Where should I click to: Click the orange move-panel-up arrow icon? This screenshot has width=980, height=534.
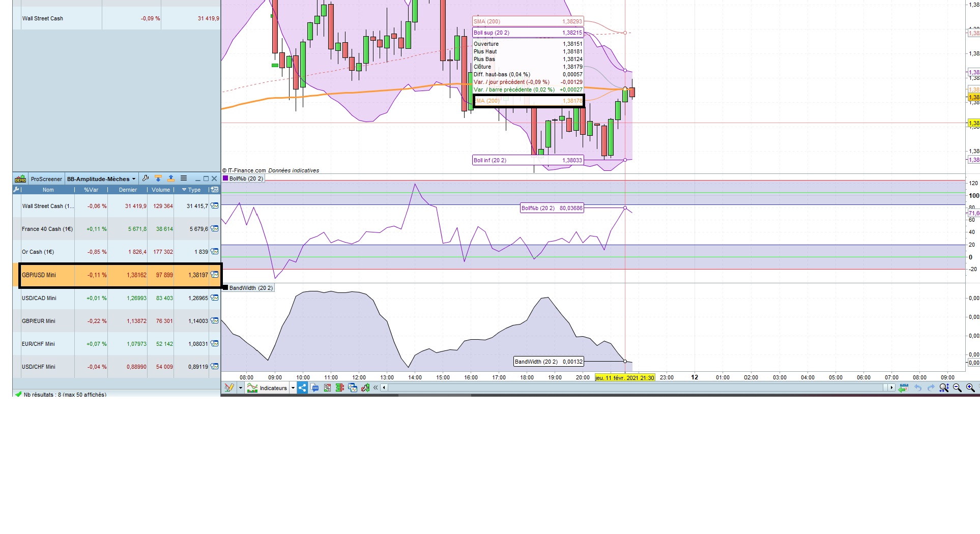[x=171, y=179]
